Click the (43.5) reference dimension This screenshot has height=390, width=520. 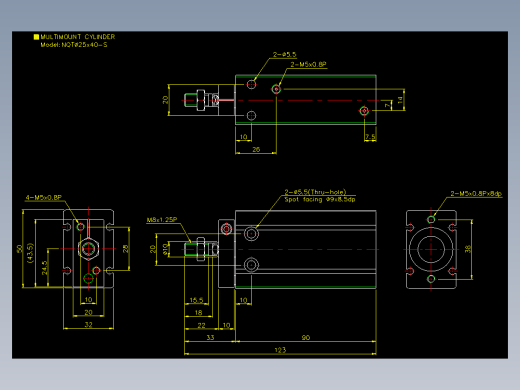(31, 253)
